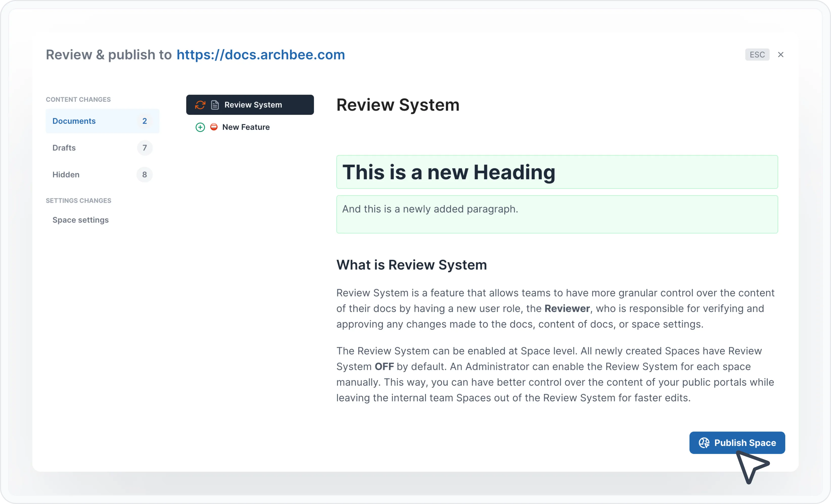Open the Hidden tab

pyautogui.click(x=103, y=174)
